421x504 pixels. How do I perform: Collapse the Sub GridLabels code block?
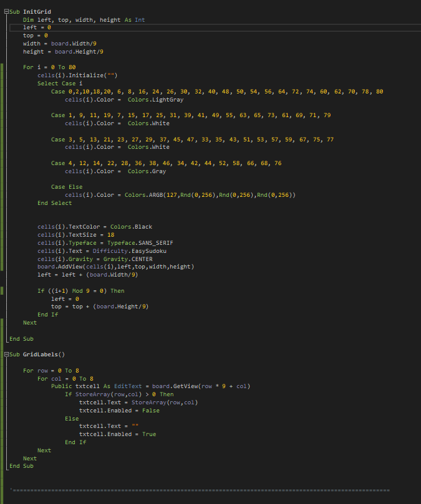coord(6,354)
